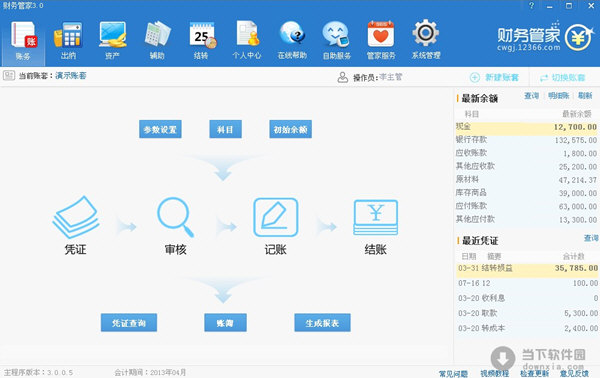Select the 应收账款 balance row
The width and height of the screenshot is (600, 378).
pos(526,153)
